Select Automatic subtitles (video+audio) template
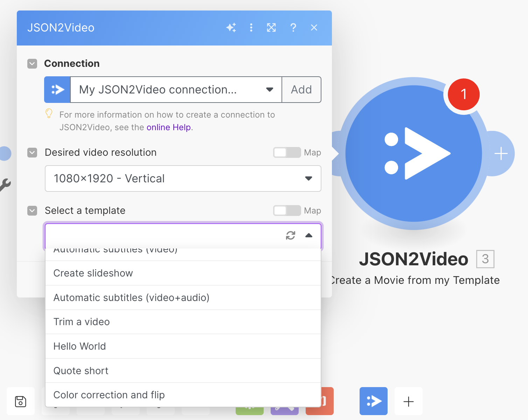528x420 pixels. pos(183,298)
